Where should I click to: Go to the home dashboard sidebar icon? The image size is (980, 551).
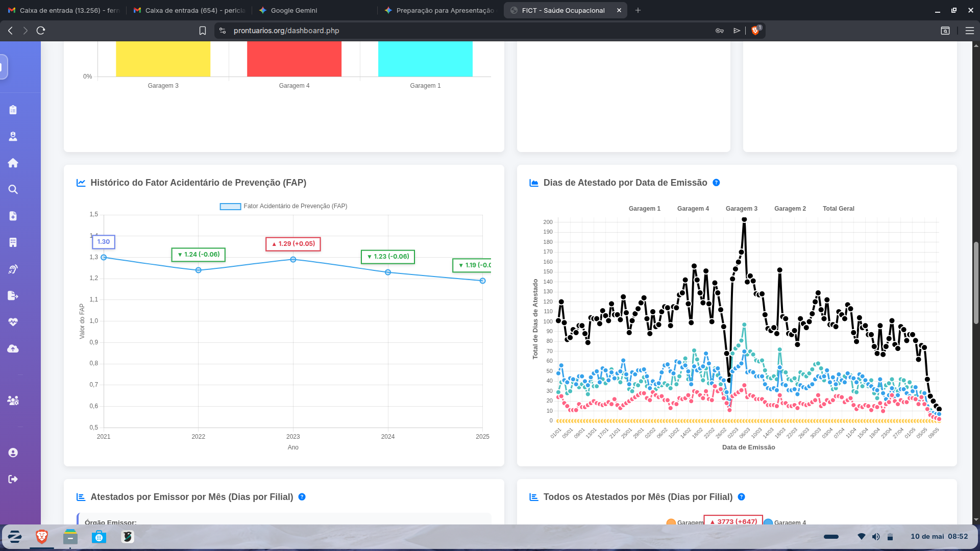coord(13,163)
